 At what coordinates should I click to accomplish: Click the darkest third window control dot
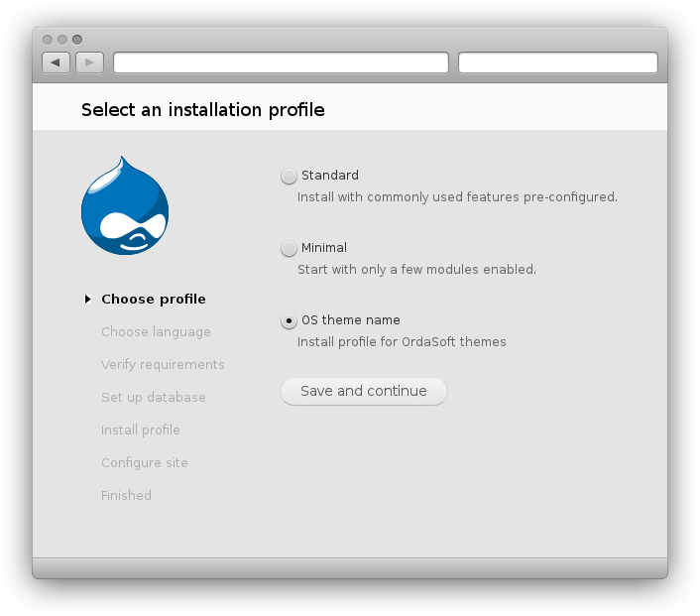click(x=77, y=40)
